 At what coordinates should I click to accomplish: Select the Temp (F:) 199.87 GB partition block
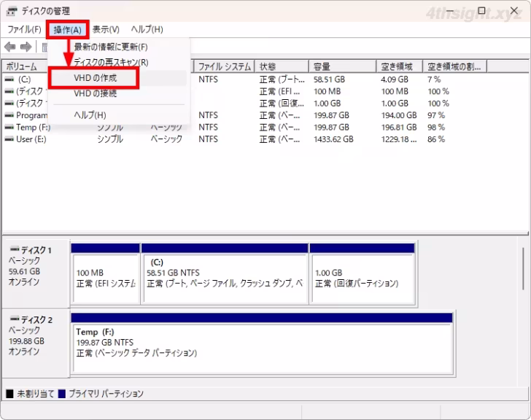pyautogui.click(x=262, y=343)
